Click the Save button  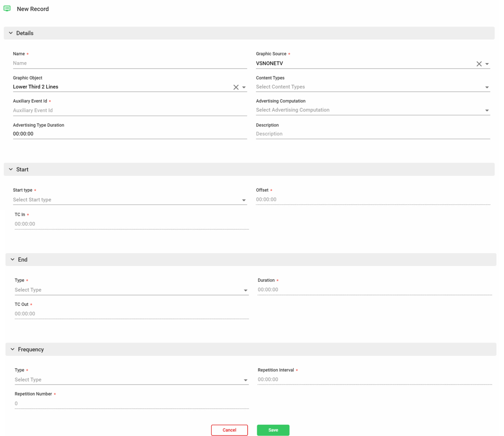[273, 430]
